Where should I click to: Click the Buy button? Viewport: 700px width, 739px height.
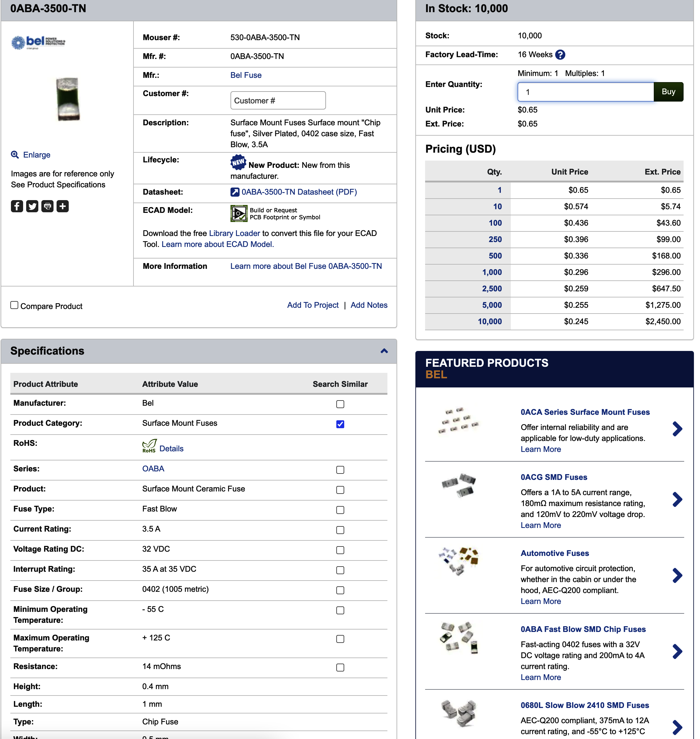668,92
